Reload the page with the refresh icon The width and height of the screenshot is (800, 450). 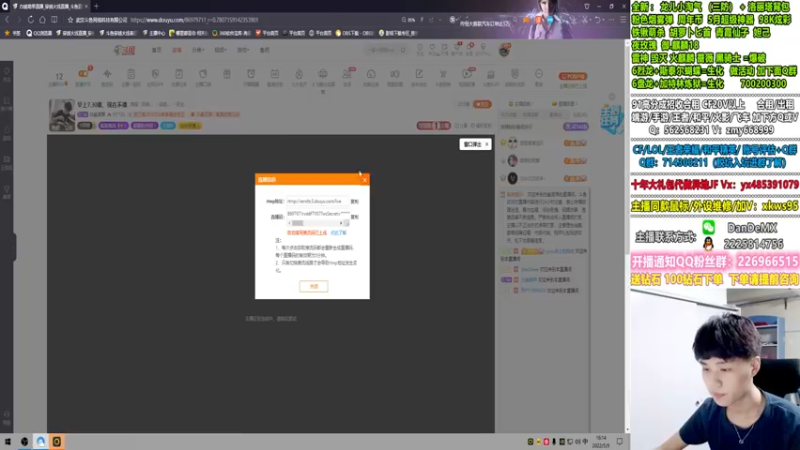pyautogui.click(x=31, y=19)
